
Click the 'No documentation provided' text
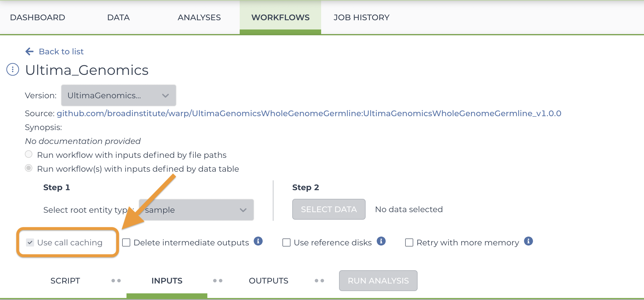(x=83, y=141)
